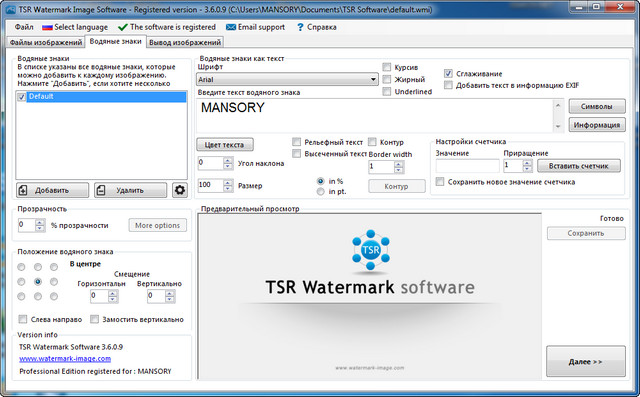This screenshot has height=397, width=640.
Task: Increase Горизонтальн offset spinner
Action: (113, 293)
